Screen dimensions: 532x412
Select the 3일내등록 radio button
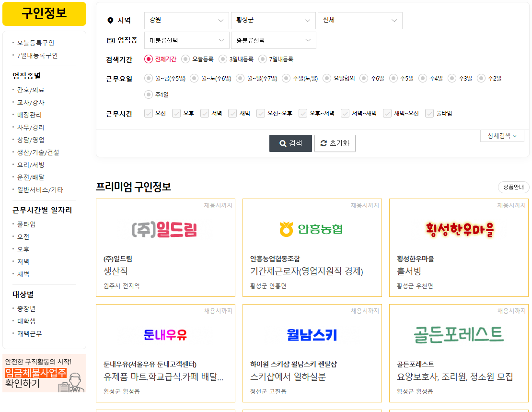222,59
